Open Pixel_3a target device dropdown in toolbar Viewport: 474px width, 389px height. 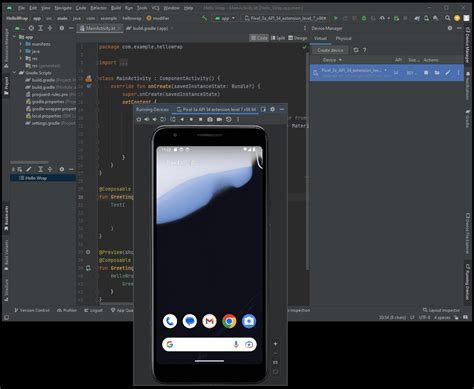coord(286,18)
